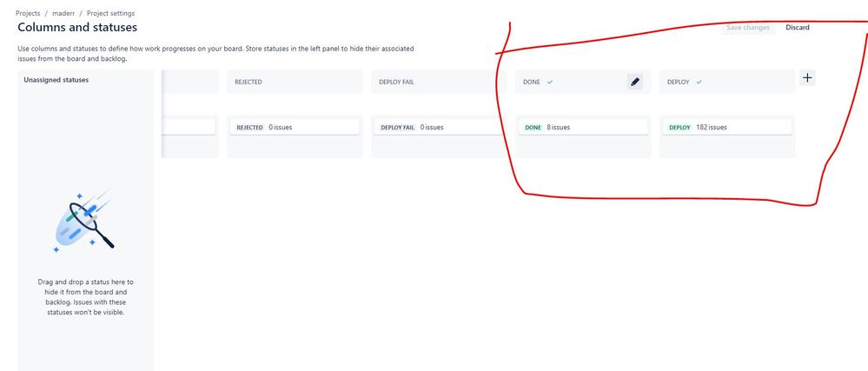Go to Project settings breadcrumb

(110, 13)
